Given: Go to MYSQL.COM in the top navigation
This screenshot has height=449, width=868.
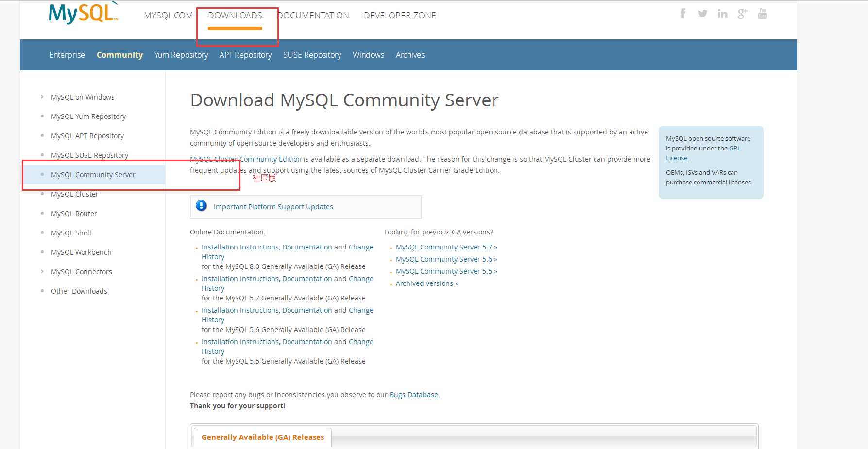Looking at the screenshot, I should tap(168, 16).
